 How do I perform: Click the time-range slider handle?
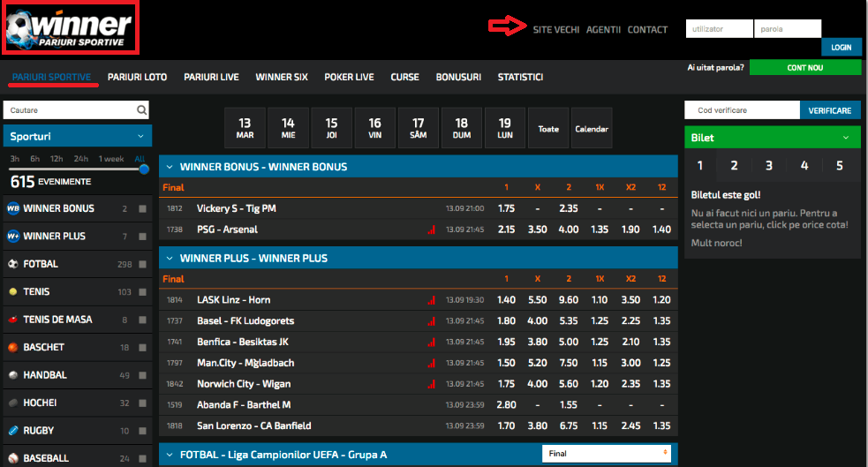[144, 169]
